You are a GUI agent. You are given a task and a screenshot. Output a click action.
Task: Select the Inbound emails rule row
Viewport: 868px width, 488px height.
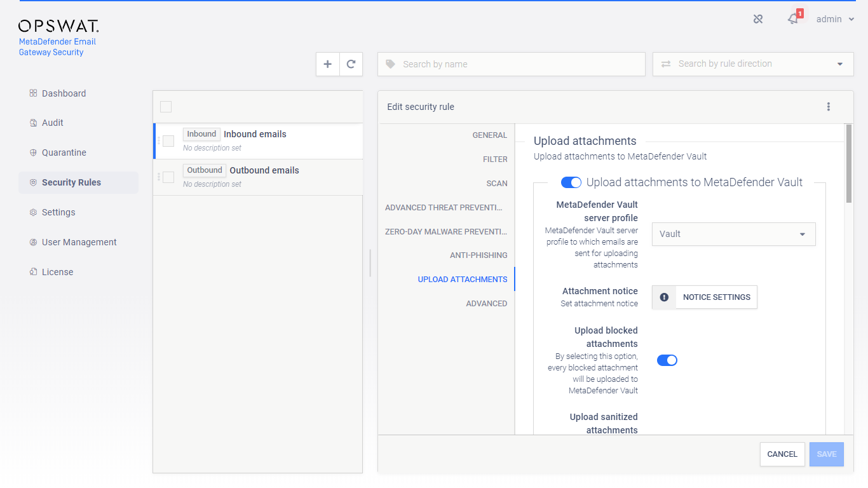point(258,141)
